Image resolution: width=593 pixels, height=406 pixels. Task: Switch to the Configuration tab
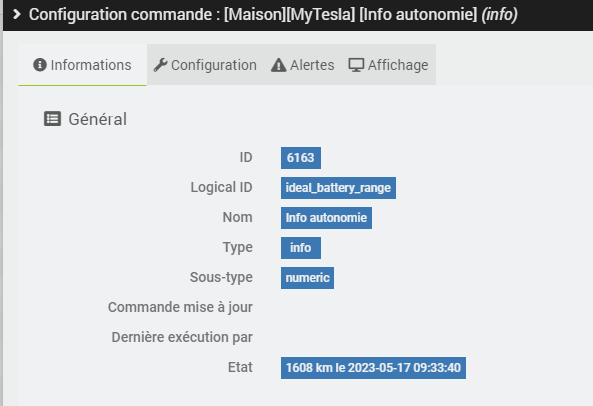(x=205, y=65)
